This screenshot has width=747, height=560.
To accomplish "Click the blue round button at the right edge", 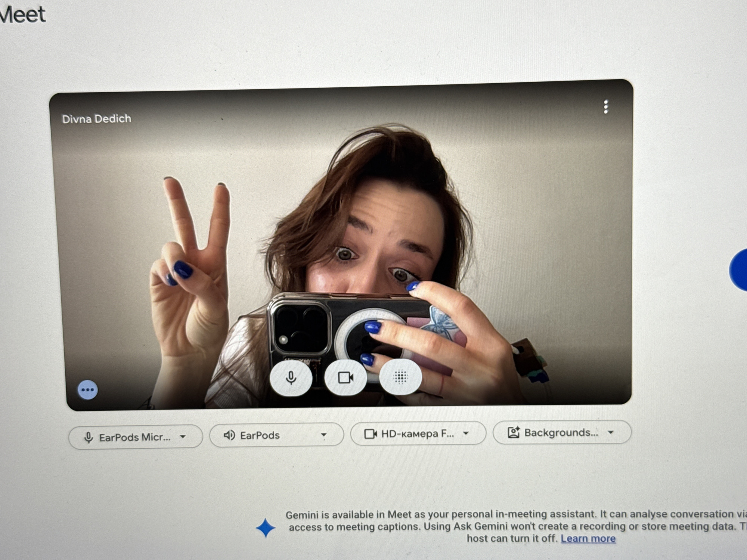I will point(739,270).
